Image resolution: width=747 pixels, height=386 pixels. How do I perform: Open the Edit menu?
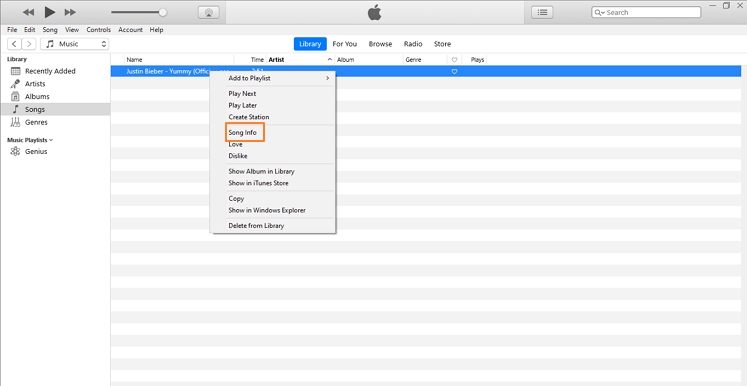30,30
